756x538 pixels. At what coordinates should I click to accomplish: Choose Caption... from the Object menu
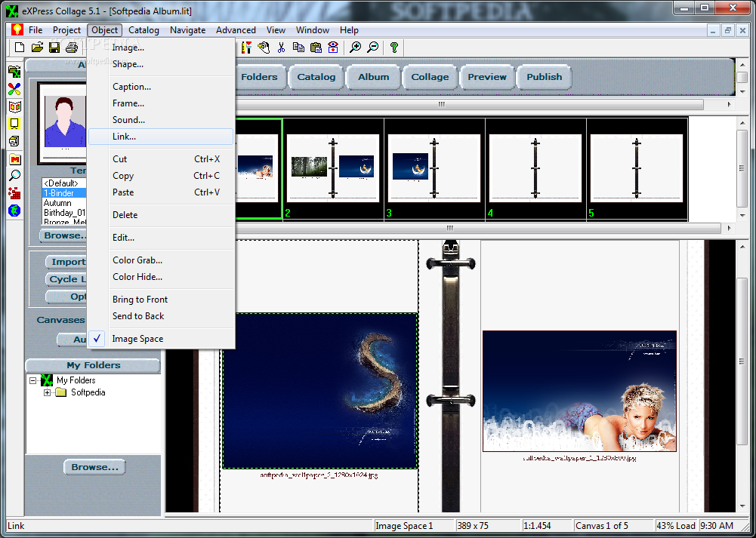click(161, 87)
